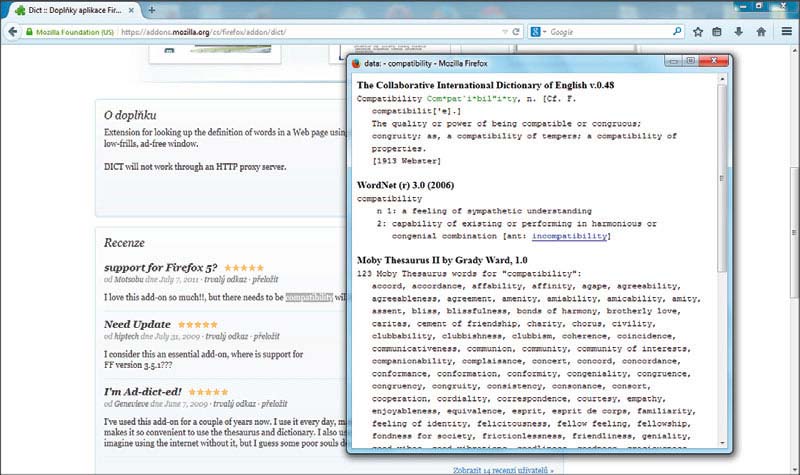Open trvalý odkaz for I'm Ad-dict-ed review
The height and width of the screenshot is (475, 800).
click(x=234, y=404)
